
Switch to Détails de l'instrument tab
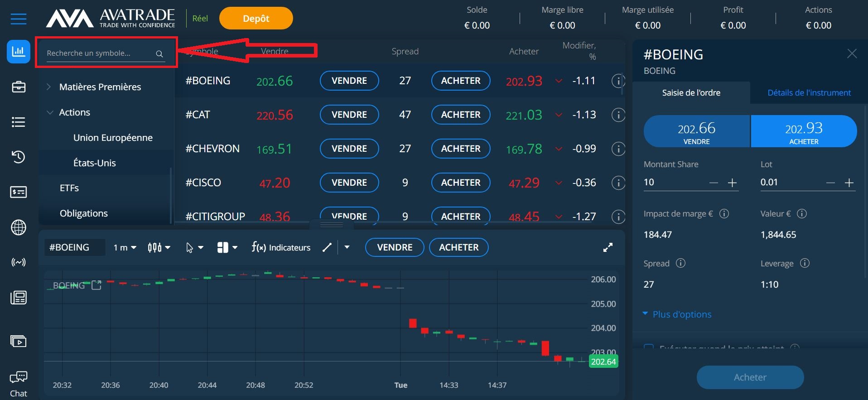[x=809, y=92]
